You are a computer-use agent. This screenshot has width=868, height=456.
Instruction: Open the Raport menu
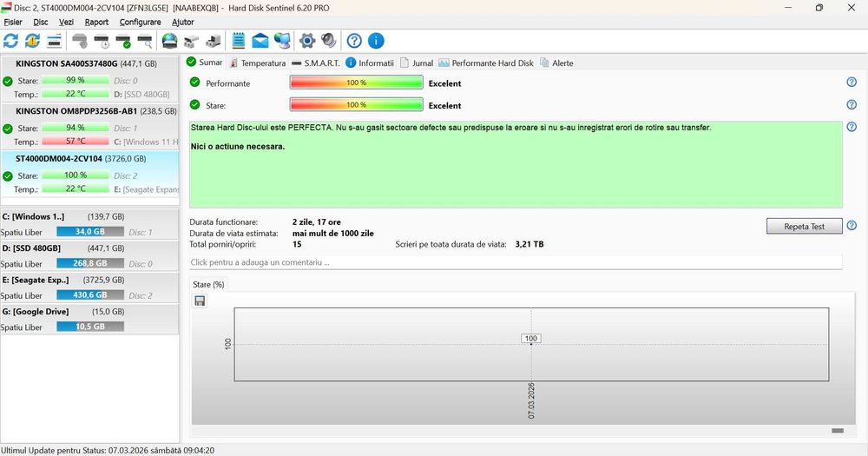tap(96, 23)
